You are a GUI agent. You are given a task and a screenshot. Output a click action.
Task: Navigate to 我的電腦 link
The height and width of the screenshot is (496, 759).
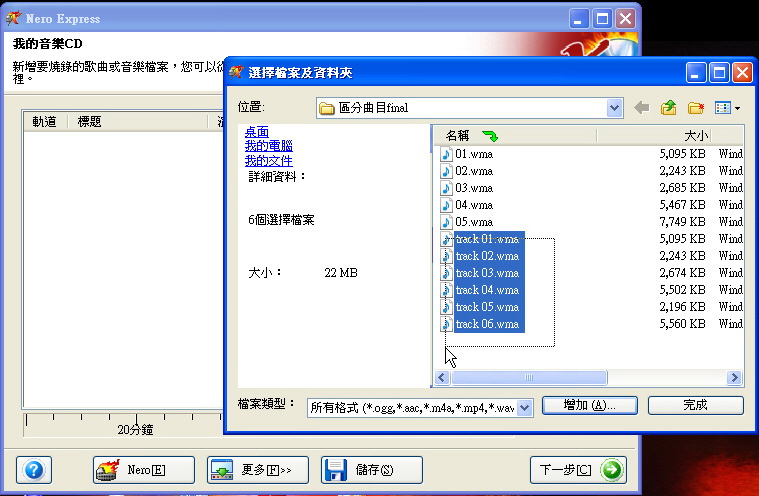click(x=262, y=146)
